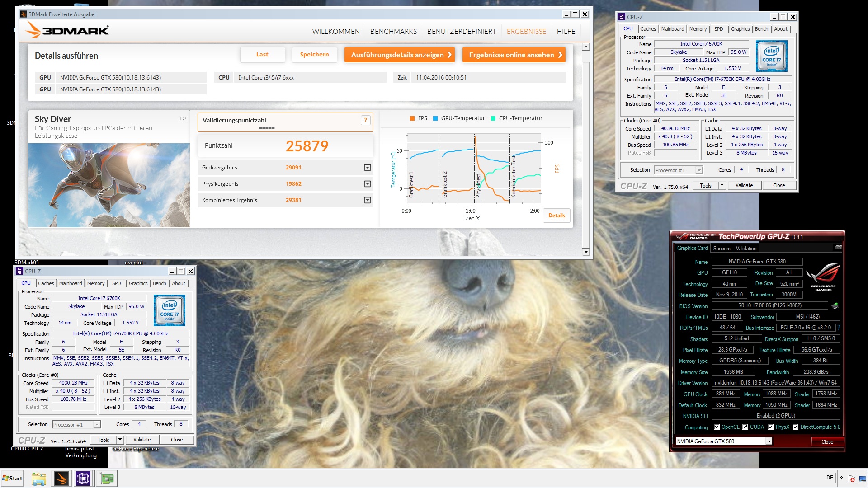Open Mainboard tab in upper CPU-Z window
Viewport: 868px width, 488px height.
(672, 29)
